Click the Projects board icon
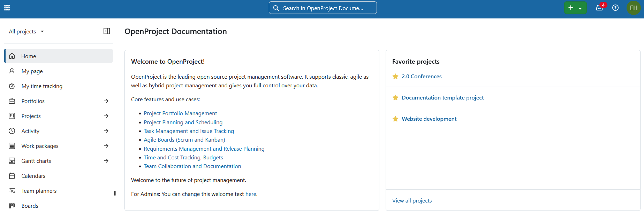Image resolution: width=644 pixels, height=214 pixels. pos(12,116)
